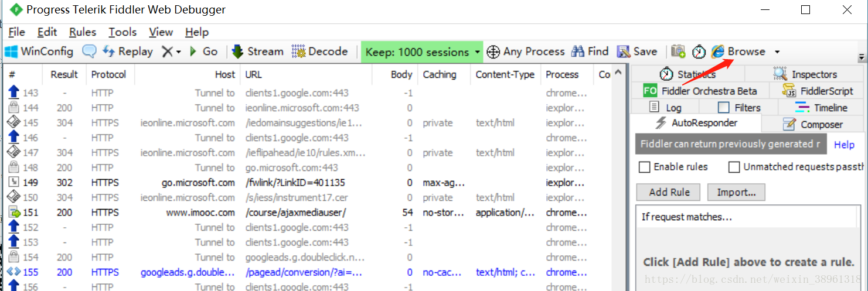
Task: Expand the Remove X dropdown arrow
Action: [x=179, y=52]
